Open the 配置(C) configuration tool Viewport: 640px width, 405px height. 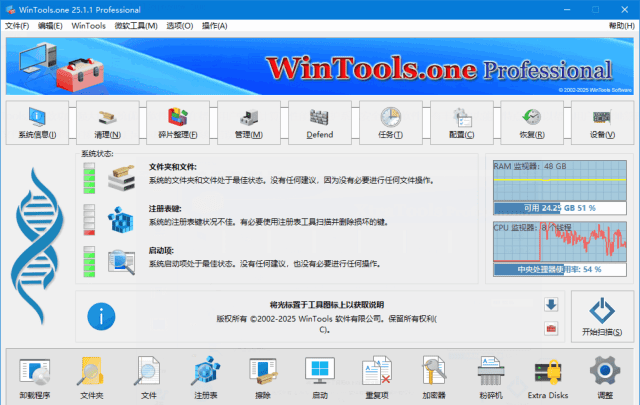462,122
